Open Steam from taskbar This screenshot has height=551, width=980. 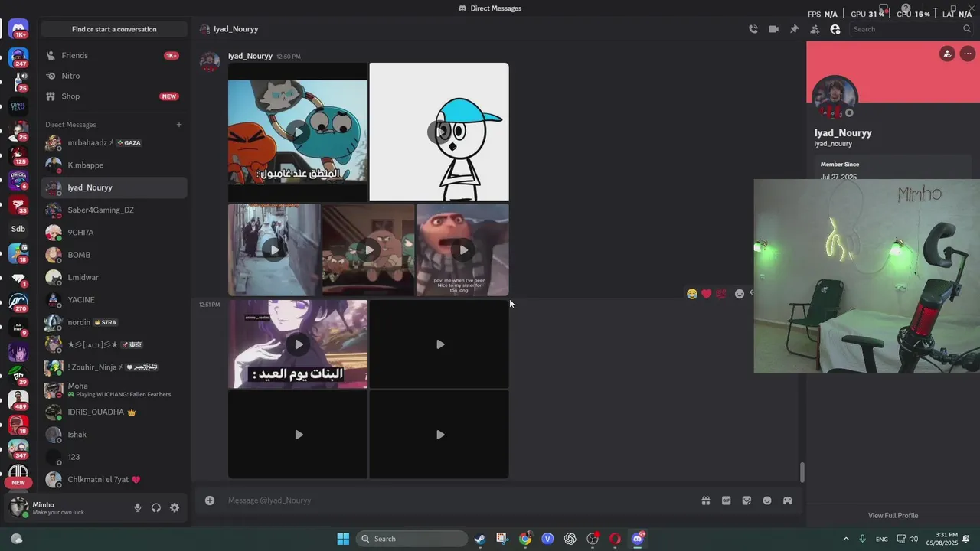click(479, 539)
